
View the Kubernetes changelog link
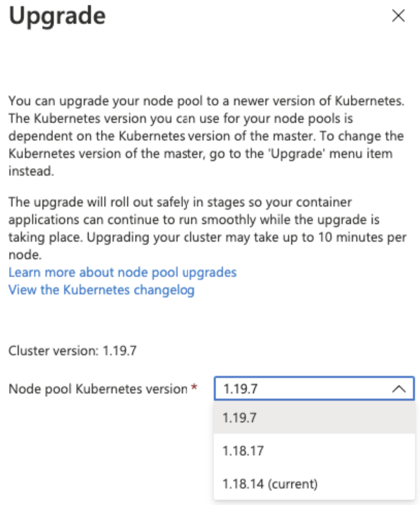[101, 290]
